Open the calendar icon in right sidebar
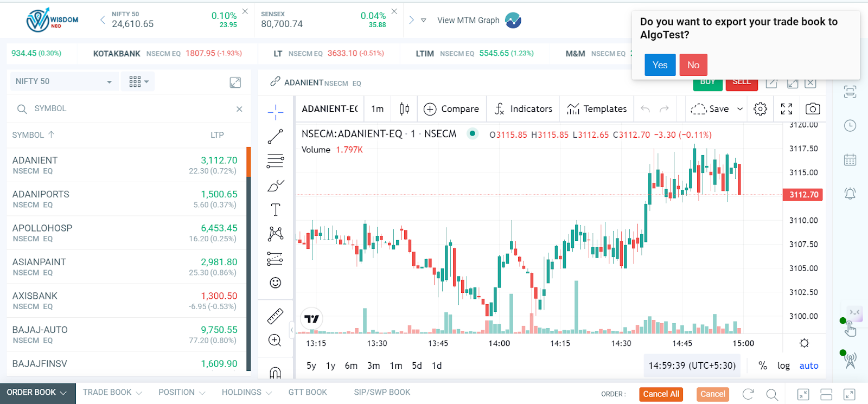 pyautogui.click(x=850, y=160)
